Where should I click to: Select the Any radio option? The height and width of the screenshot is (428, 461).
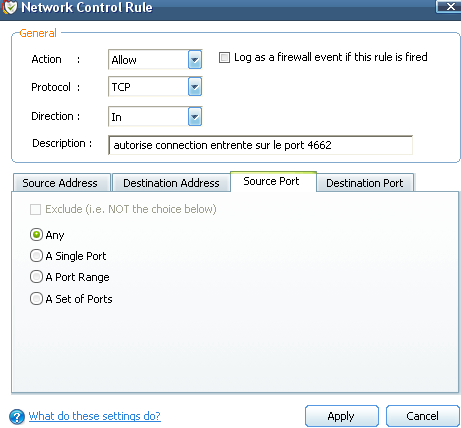pos(36,235)
